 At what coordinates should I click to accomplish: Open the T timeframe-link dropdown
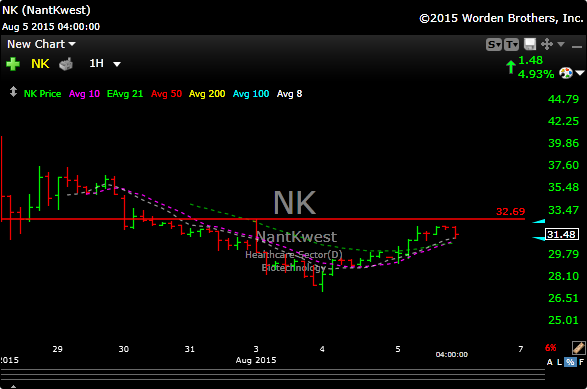click(511, 45)
